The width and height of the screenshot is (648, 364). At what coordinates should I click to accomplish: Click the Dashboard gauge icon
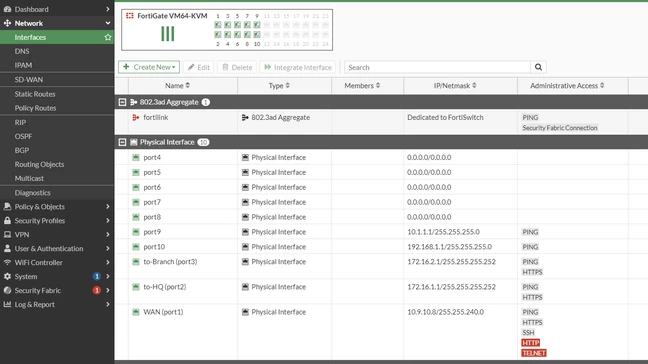[x=7, y=9]
